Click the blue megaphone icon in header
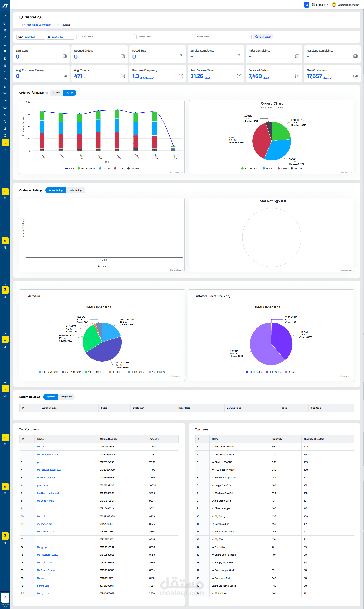Screen dimensions: 364x609 coord(306,5)
